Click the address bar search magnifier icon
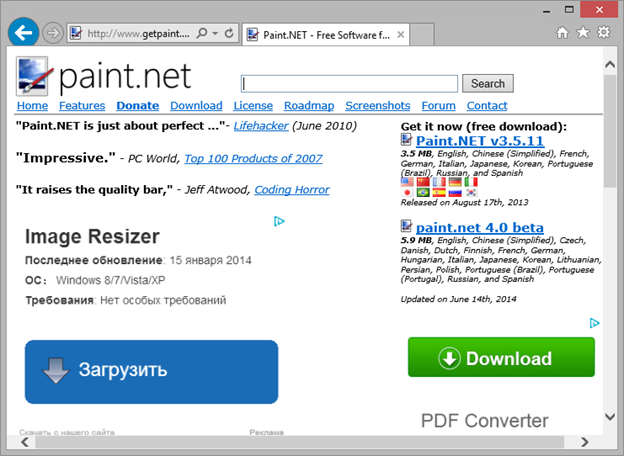The width and height of the screenshot is (624, 456). pyautogui.click(x=202, y=33)
